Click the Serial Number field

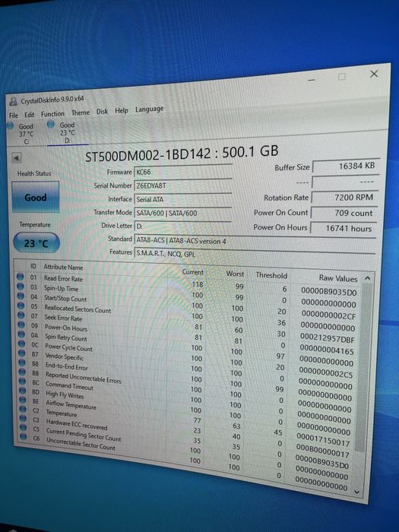coord(183,185)
